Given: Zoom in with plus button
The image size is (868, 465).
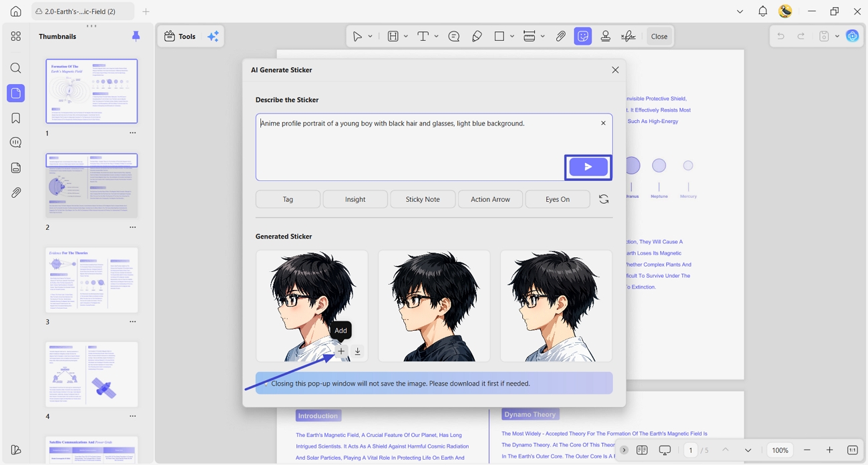Looking at the screenshot, I should pyautogui.click(x=829, y=450).
